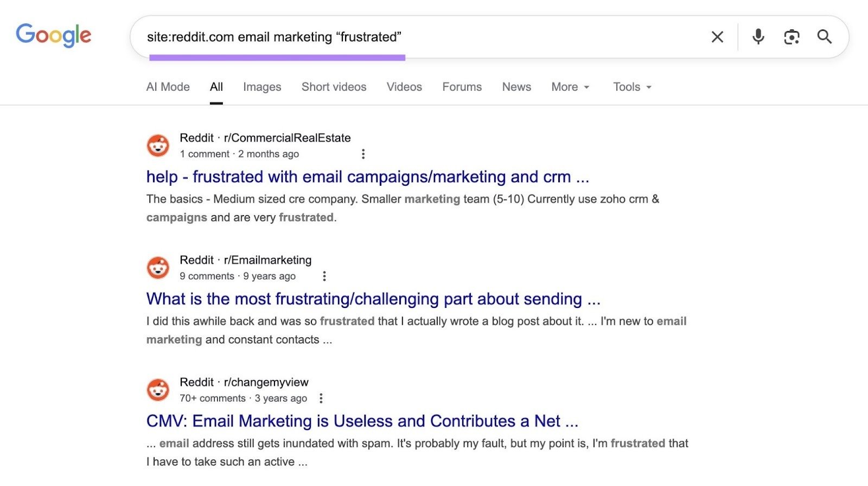Open the Tools dropdown
The image size is (868, 486).
coord(631,87)
